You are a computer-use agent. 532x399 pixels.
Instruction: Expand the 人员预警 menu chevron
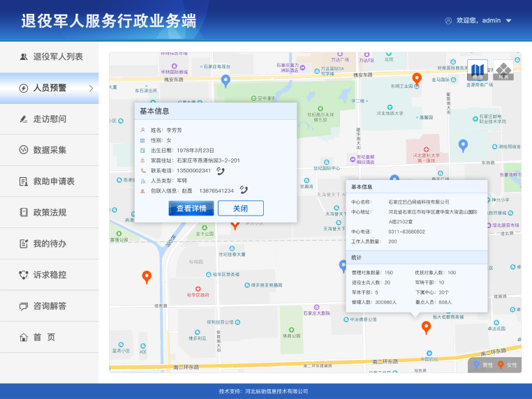[91, 88]
